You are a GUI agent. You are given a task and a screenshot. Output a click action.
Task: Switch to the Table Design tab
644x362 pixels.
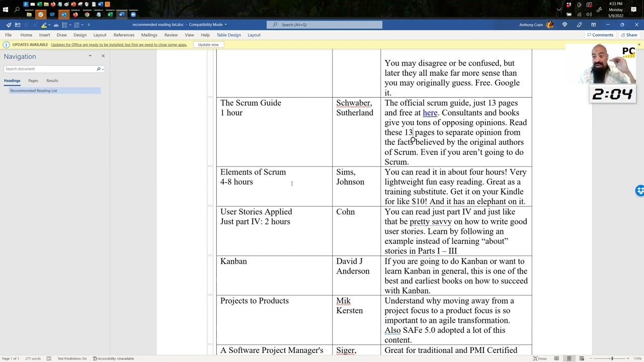coord(228,35)
